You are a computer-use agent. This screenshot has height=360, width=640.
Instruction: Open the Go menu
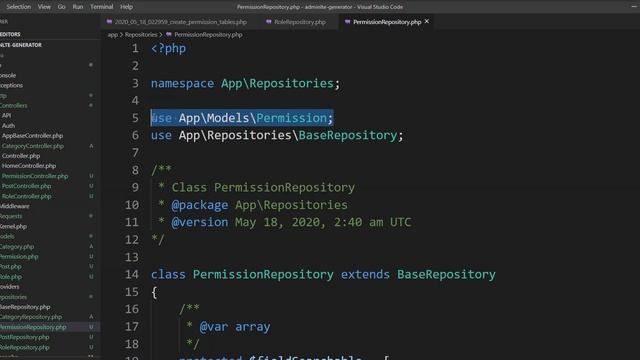tap(62, 7)
